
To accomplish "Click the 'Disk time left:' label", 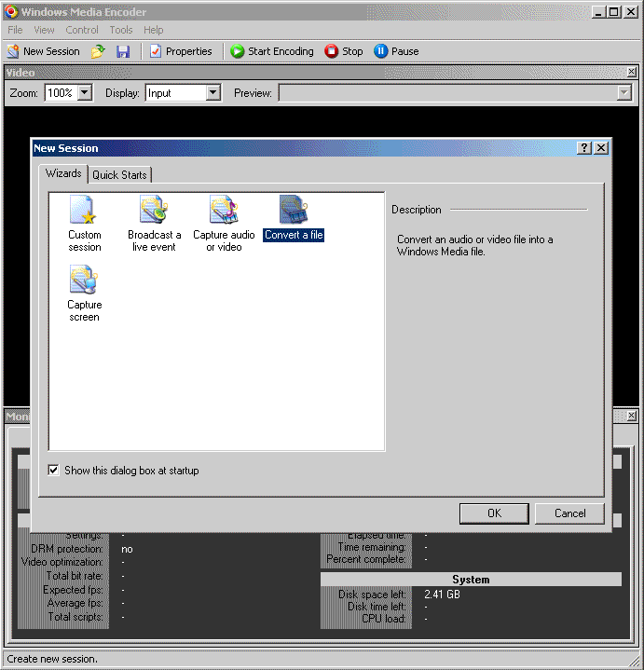I will (x=377, y=607).
